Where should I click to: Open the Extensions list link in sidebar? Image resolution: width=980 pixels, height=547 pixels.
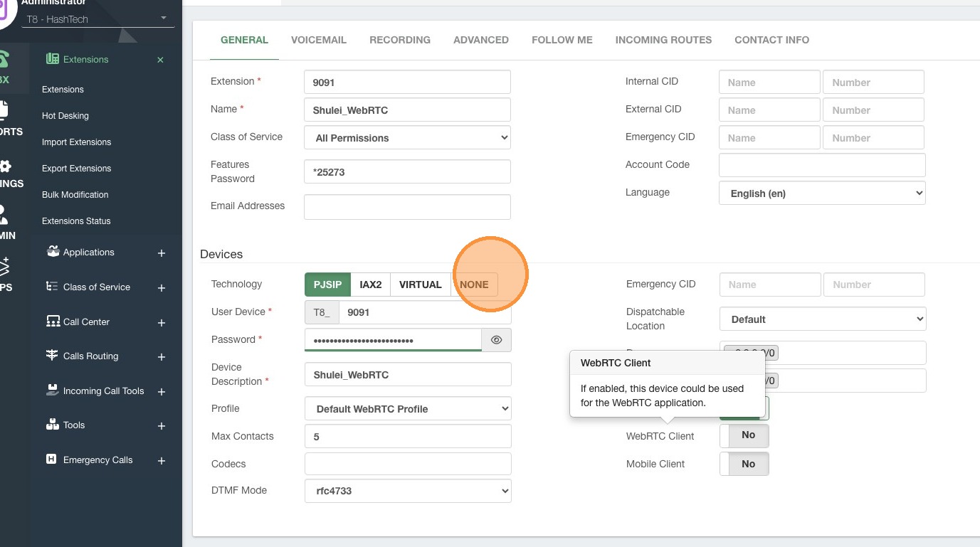tap(63, 90)
